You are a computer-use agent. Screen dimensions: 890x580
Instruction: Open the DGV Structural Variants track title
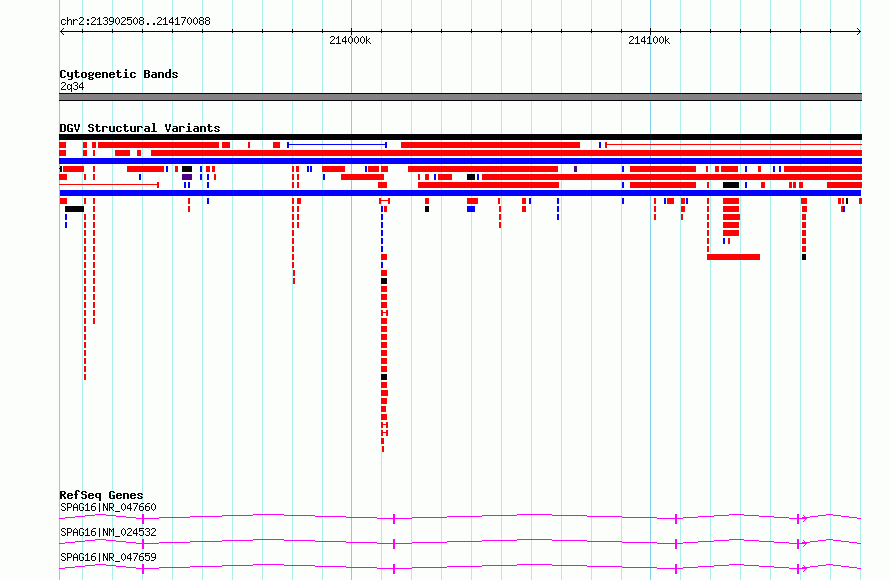pos(140,128)
